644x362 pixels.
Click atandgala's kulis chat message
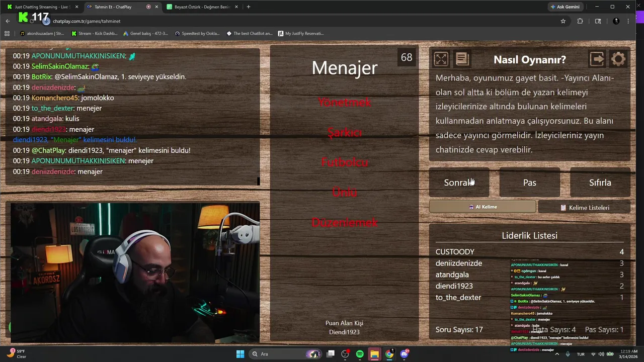point(46,119)
